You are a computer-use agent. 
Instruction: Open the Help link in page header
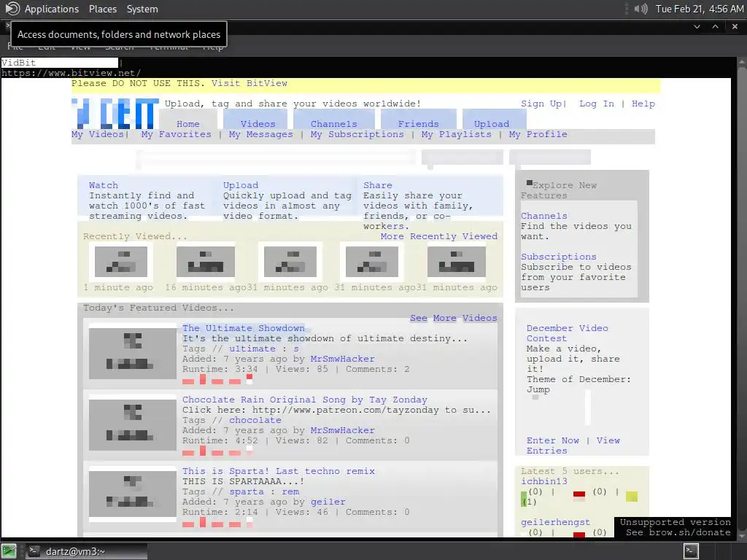click(x=643, y=104)
